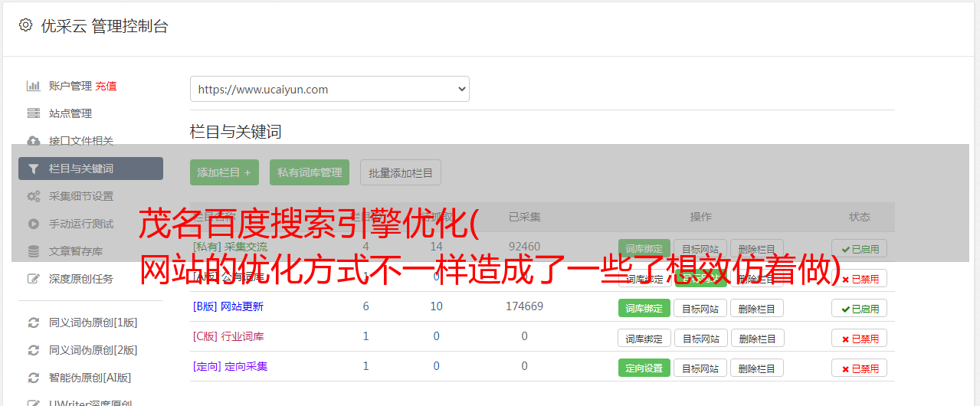Screen dimensions: 980x406
Task: Click 目标网站 for the 网站更新 row
Action: pyautogui.click(x=700, y=308)
